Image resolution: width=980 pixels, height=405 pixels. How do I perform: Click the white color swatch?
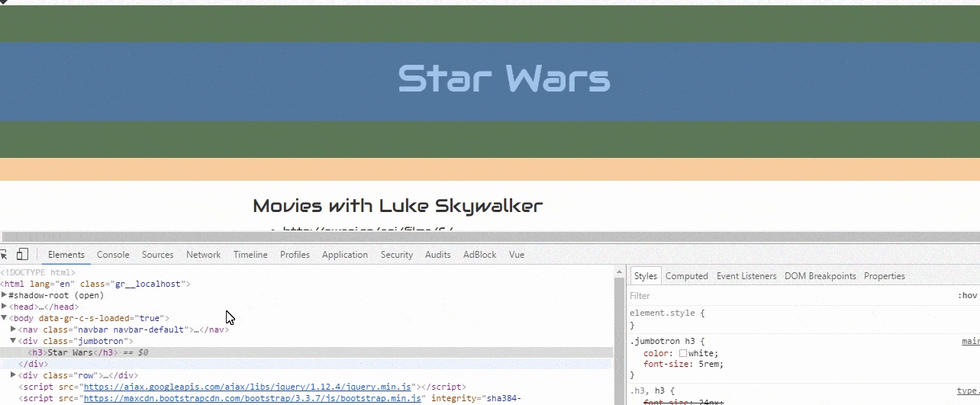(x=683, y=354)
